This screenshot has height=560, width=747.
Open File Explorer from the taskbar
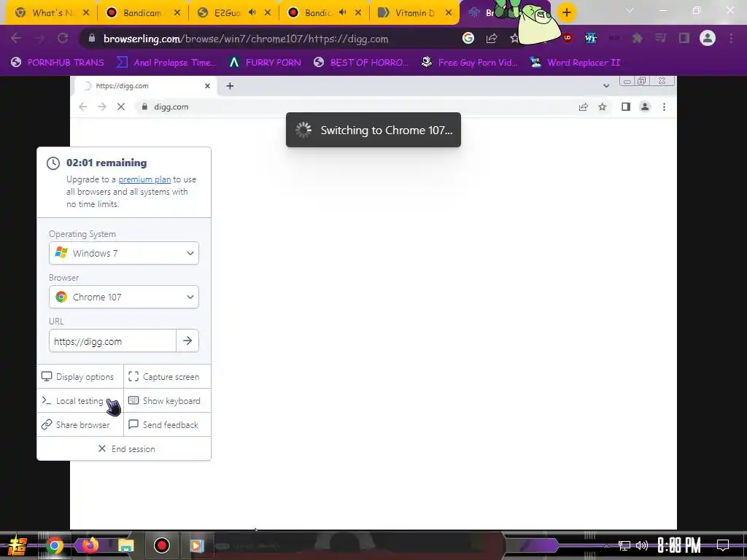click(125, 545)
